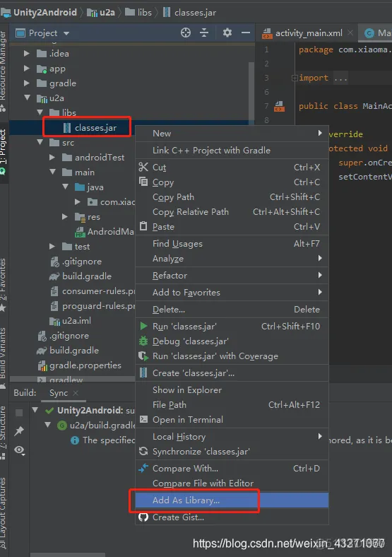The width and height of the screenshot is (392, 557).
Task: Choose Copy Path menu entry
Action: (232, 197)
